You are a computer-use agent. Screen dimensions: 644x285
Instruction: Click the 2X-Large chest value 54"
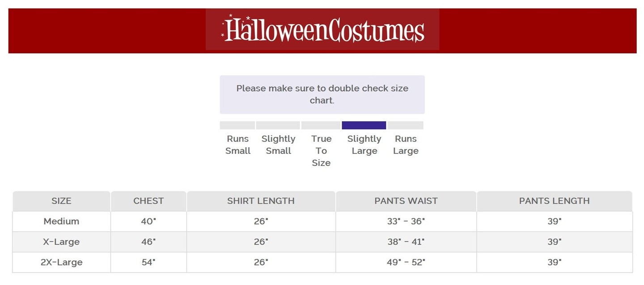[148, 262]
